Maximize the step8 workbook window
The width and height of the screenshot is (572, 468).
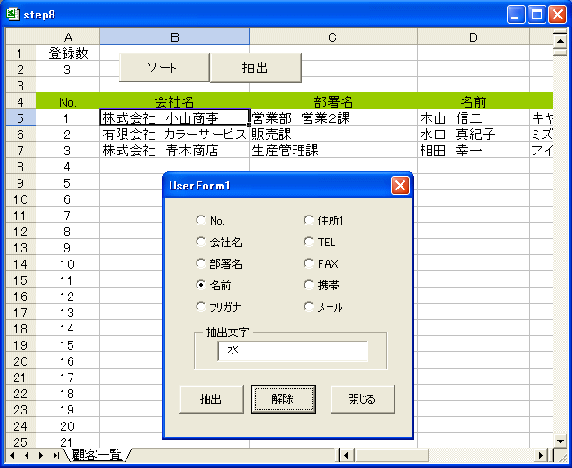point(537,15)
